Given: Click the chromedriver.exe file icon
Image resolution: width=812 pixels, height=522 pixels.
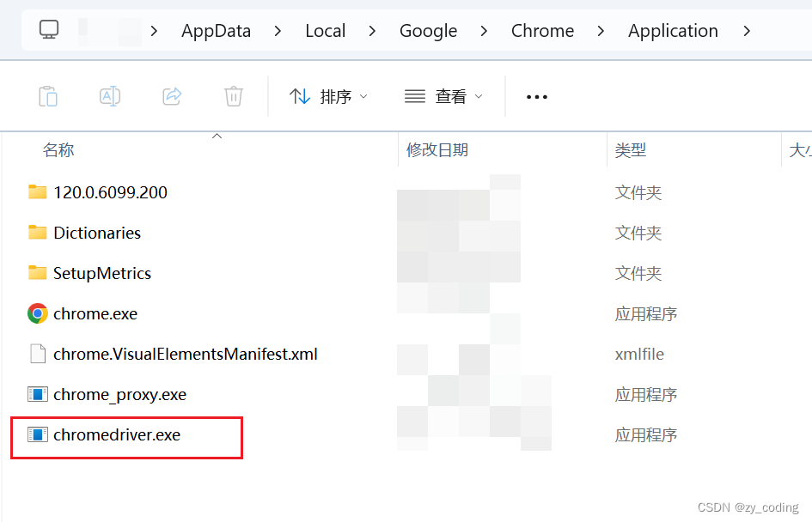Looking at the screenshot, I should [37, 434].
